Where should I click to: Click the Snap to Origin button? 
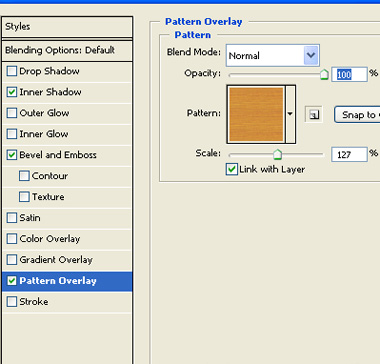(x=357, y=115)
